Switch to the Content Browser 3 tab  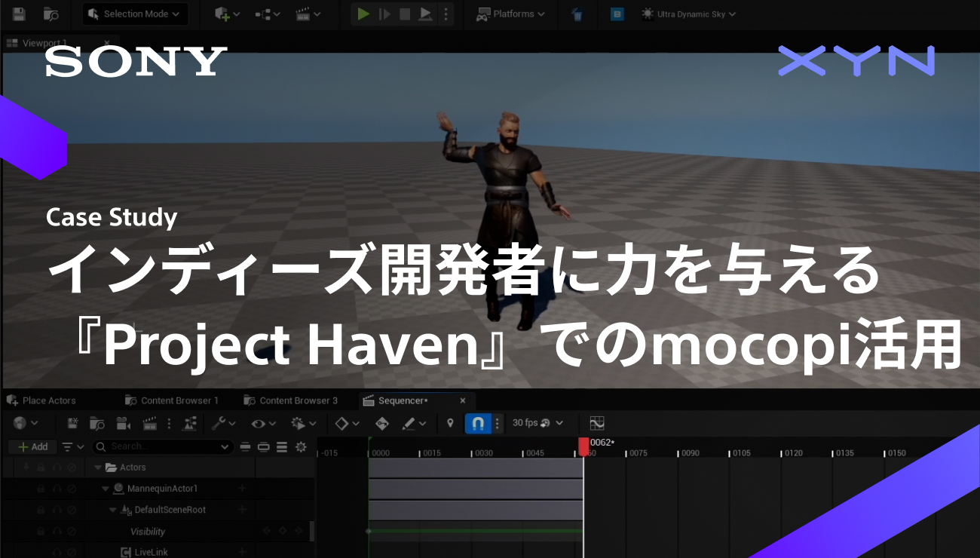point(291,400)
